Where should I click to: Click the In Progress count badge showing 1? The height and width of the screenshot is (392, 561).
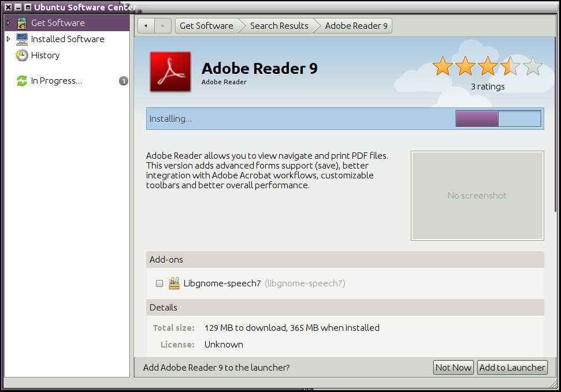click(x=124, y=81)
